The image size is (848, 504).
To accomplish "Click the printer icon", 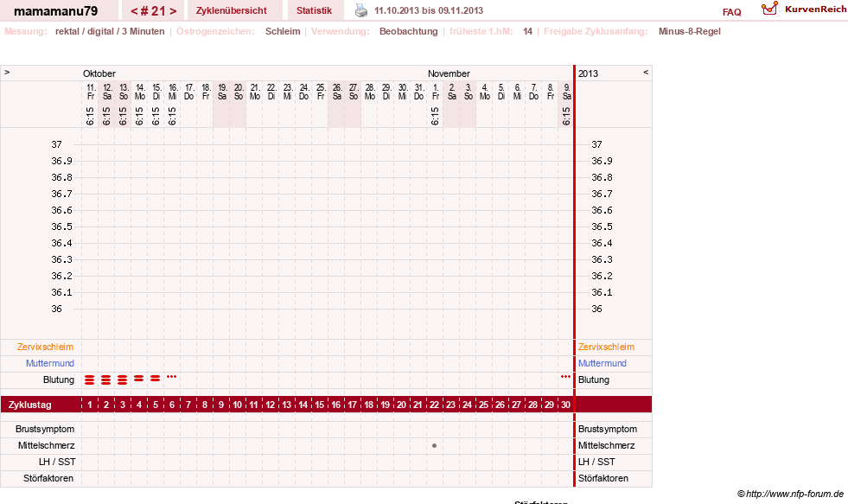I will [361, 10].
